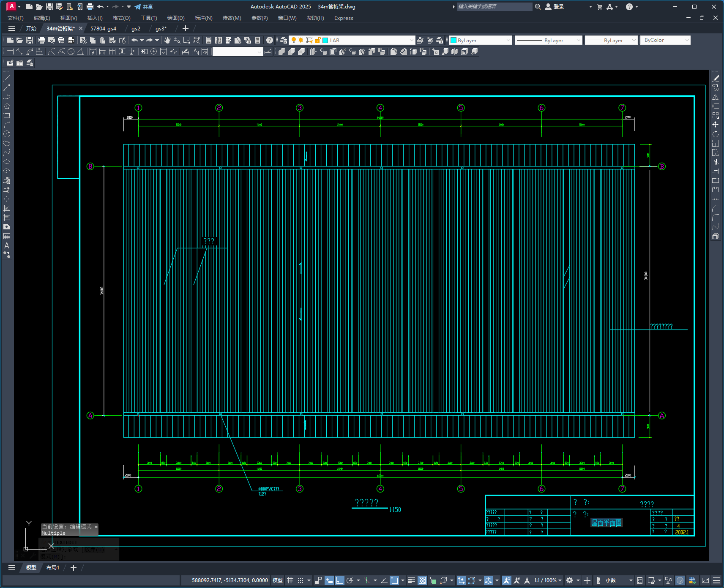This screenshot has height=588, width=724.
Task: Click the Plot printer icon in the title bar
Action: point(90,7)
